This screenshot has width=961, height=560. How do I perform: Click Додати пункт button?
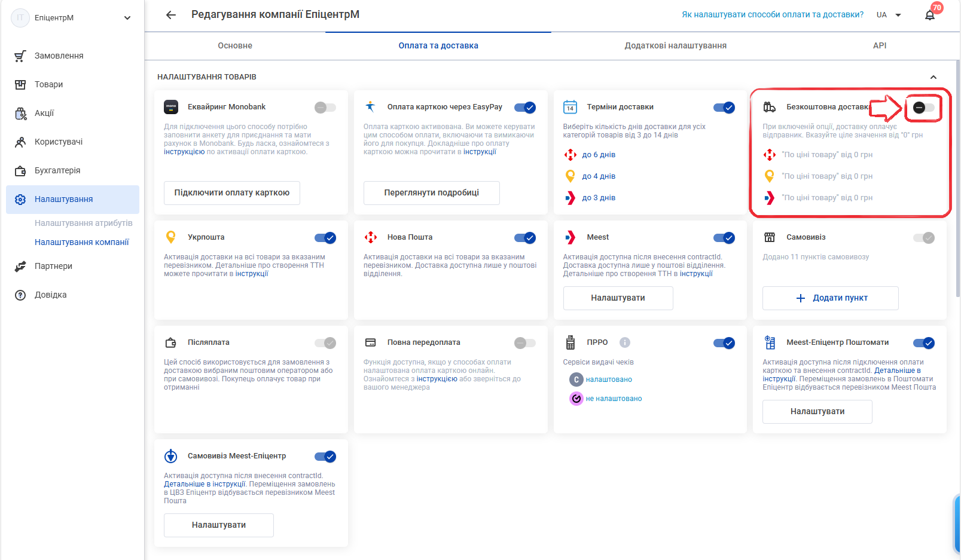[831, 298]
